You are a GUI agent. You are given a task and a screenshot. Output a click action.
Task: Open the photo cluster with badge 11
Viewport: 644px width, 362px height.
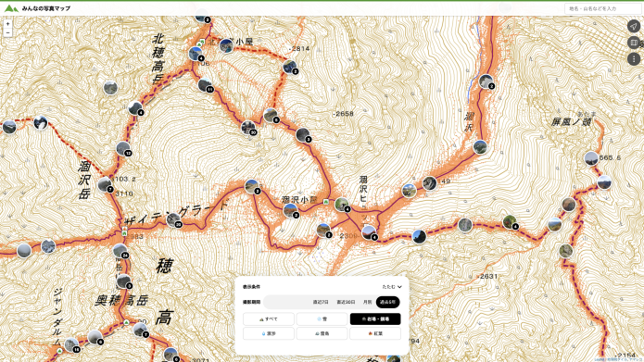(x=205, y=85)
